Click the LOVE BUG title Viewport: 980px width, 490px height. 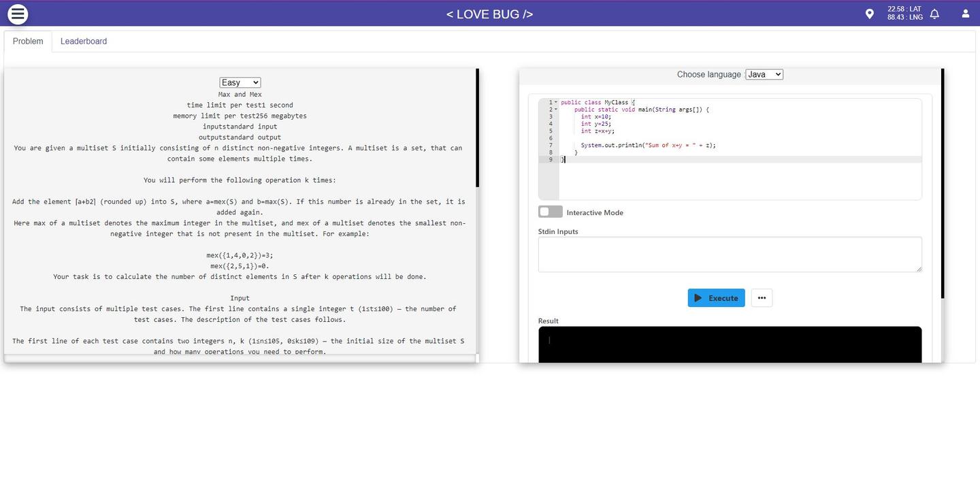pos(489,14)
